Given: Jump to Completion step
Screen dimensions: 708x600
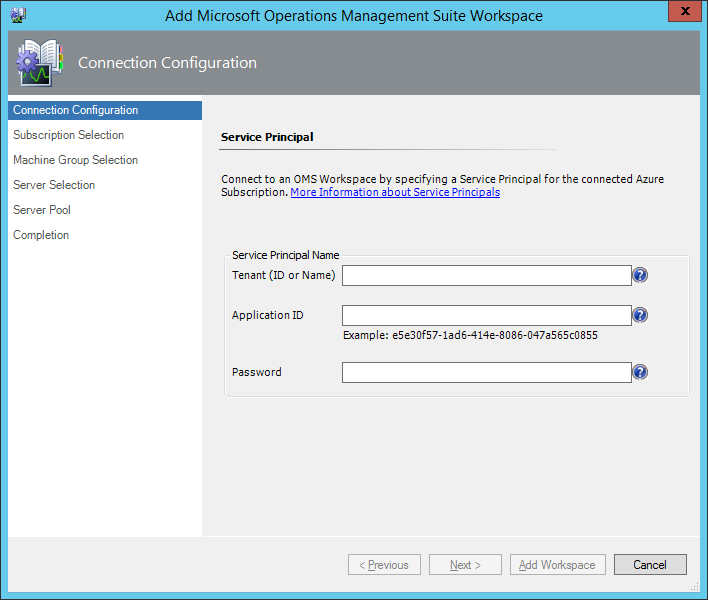Looking at the screenshot, I should point(41,235).
